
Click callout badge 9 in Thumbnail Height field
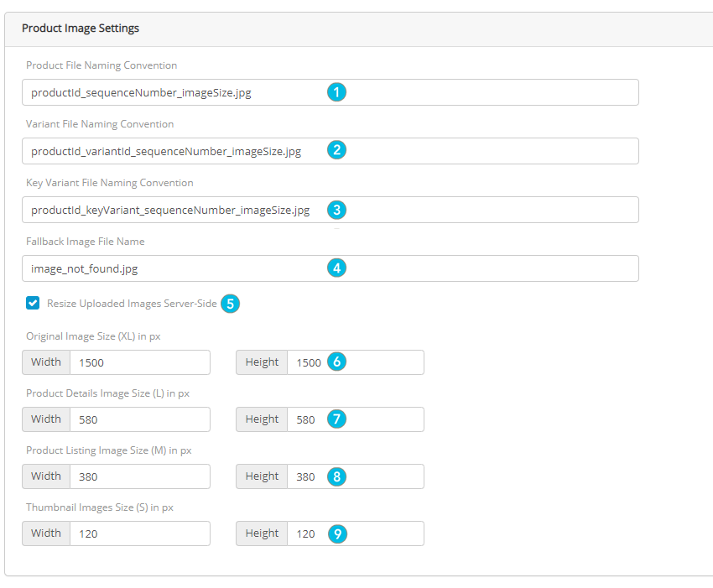pyautogui.click(x=336, y=533)
